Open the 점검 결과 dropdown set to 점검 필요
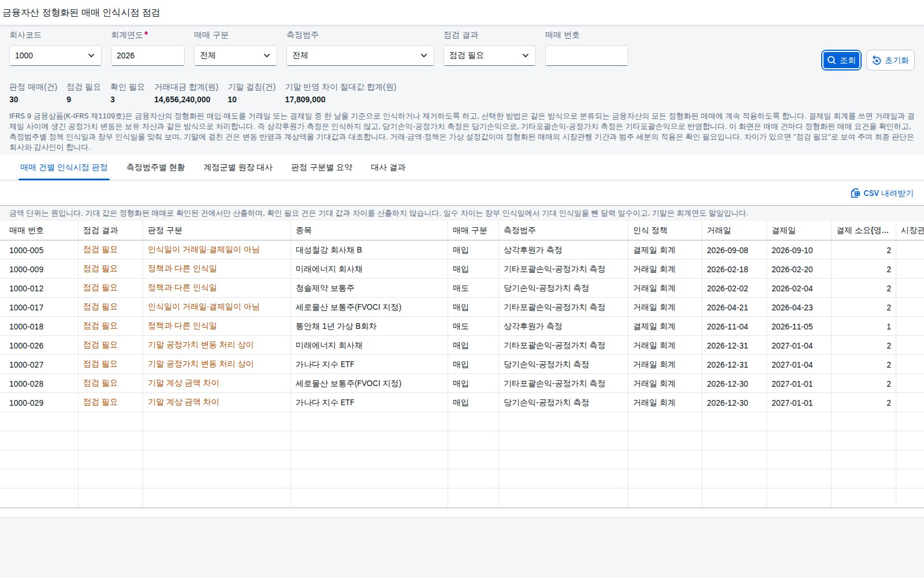Screen dimensions: 924x578 (x=490, y=55)
